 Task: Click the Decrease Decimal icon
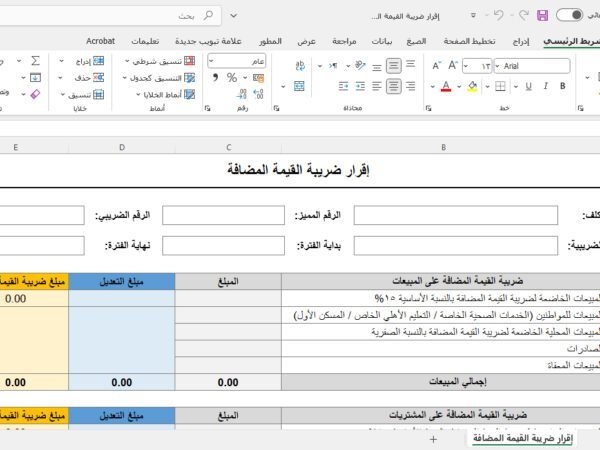coord(242,94)
